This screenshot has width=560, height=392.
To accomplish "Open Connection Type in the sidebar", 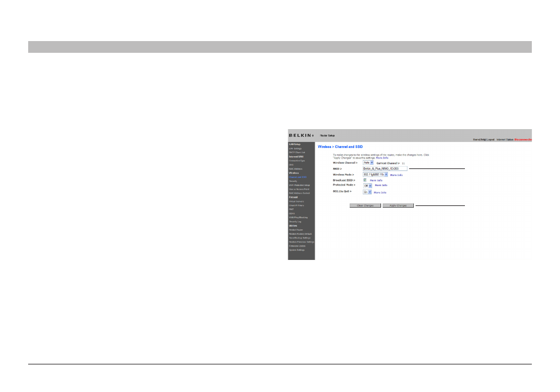I will click(x=297, y=161).
